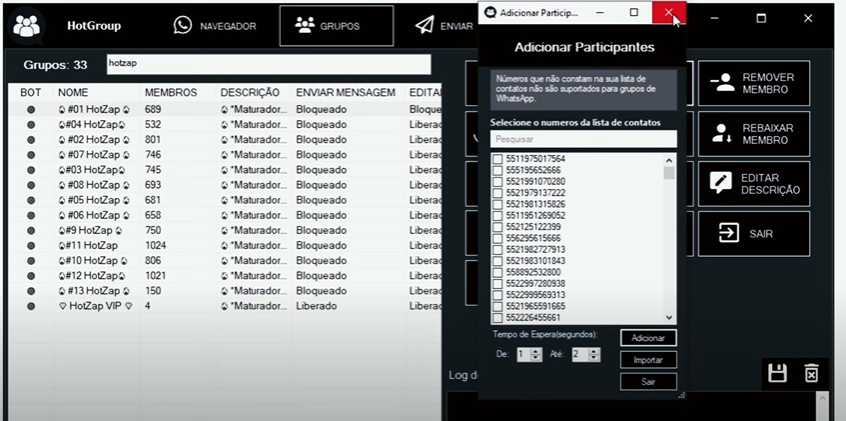
Task: Select the #08 HotZap group row
Action: click(226, 185)
